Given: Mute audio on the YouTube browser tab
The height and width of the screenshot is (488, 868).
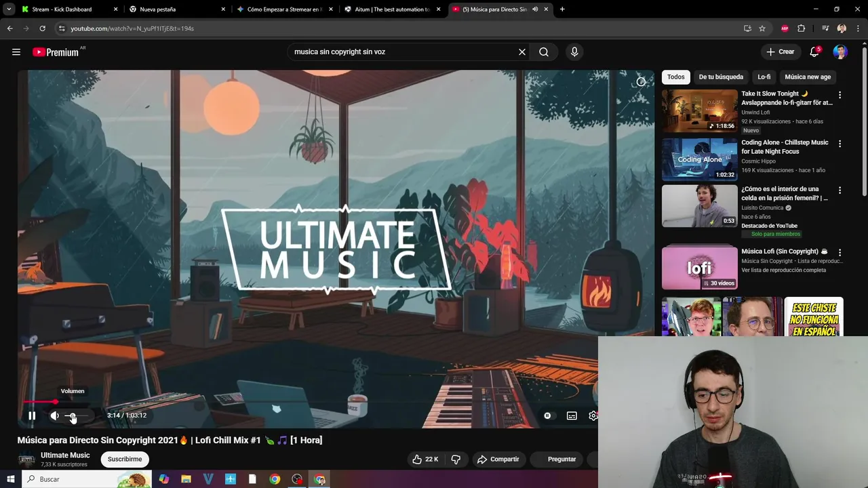Looking at the screenshot, I should point(535,9).
